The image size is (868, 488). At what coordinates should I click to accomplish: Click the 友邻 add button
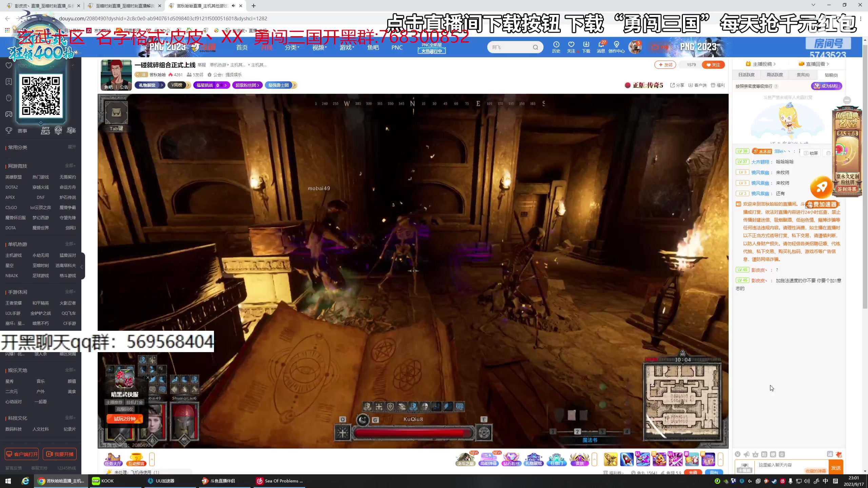click(665, 65)
